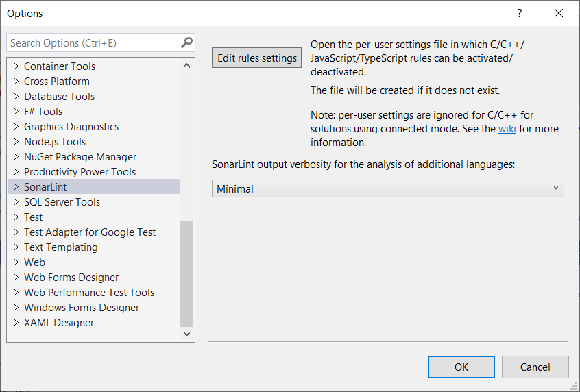580x392 pixels.
Task: Select NuGet Package Manager category
Action: click(x=80, y=157)
